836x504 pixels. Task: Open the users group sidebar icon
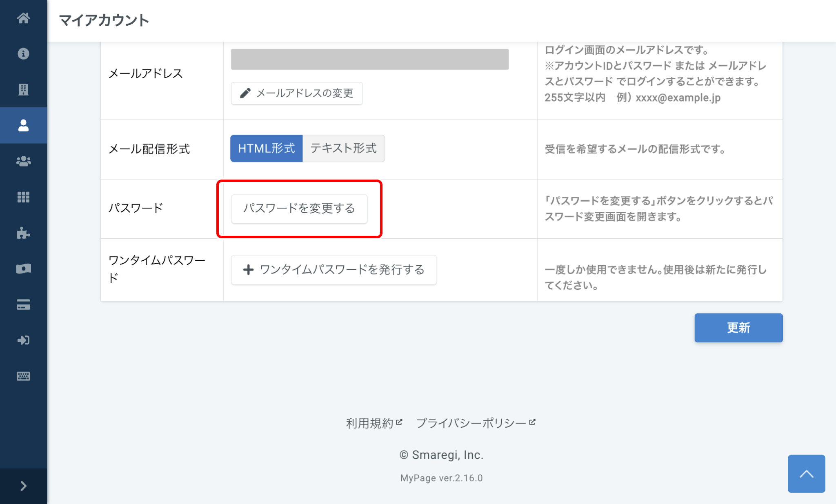point(23,161)
